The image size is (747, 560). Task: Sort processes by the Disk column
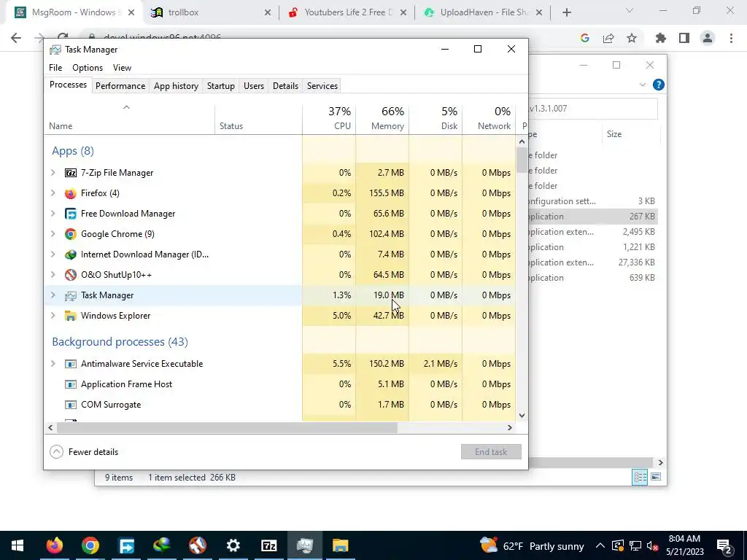(436, 118)
